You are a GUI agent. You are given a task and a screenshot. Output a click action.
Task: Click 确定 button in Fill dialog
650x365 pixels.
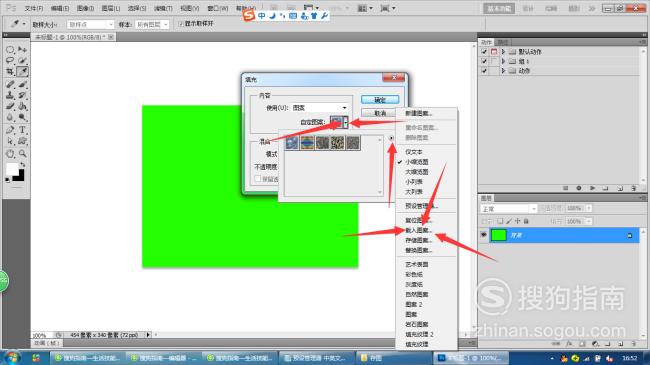click(380, 100)
